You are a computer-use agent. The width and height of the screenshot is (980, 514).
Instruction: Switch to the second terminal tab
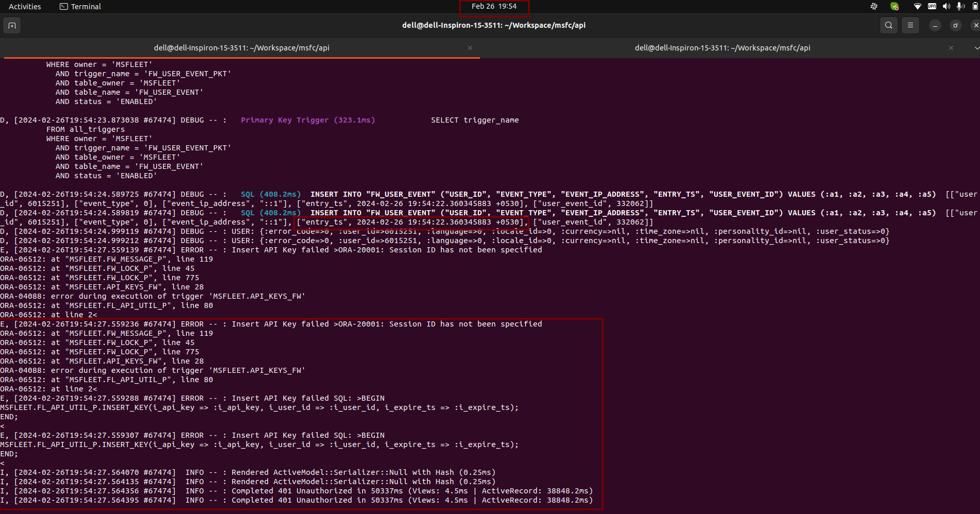[x=722, y=48]
